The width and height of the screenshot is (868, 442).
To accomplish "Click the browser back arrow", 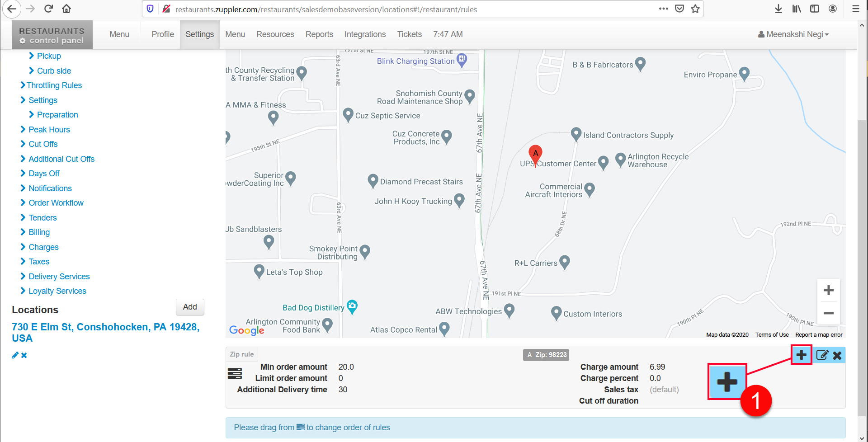I will pyautogui.click(x=12, y=9).
